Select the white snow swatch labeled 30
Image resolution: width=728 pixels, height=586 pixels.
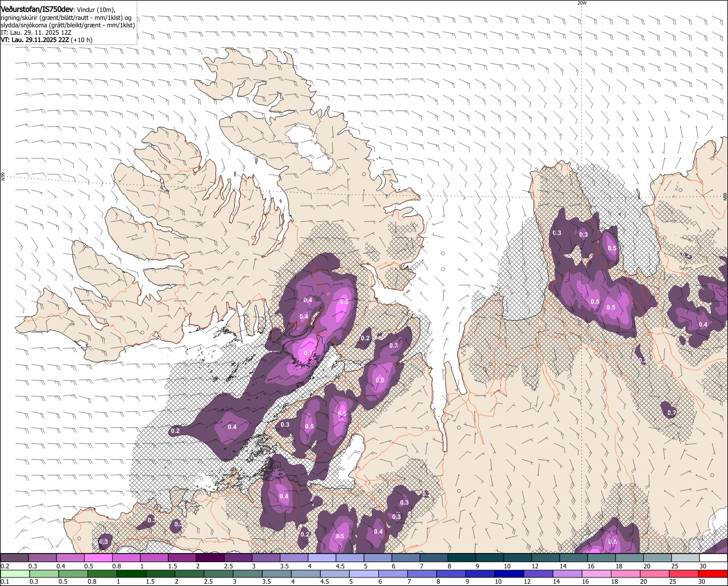pyautogui.click(x=713, y=558)
